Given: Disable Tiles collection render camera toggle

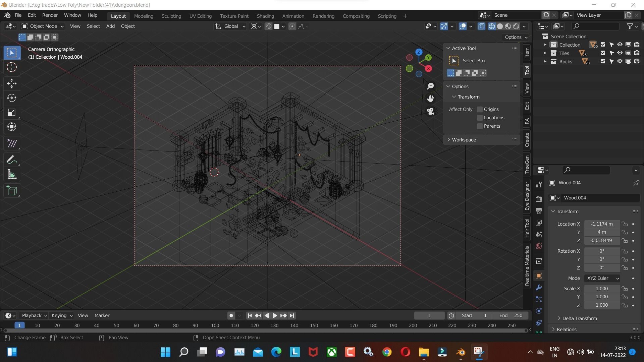Looking at the screenshot, I should coord(637,53).
